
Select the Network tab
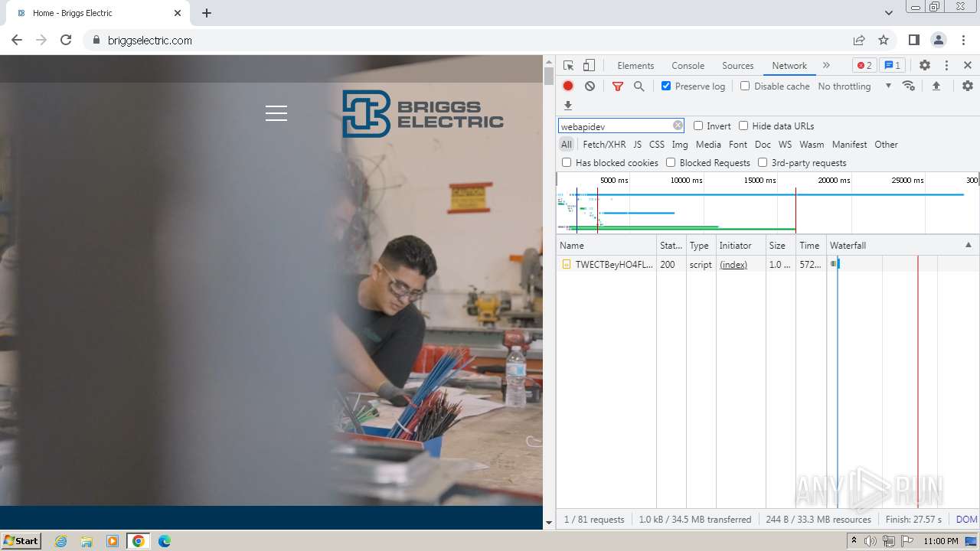[x=789, y=66]
